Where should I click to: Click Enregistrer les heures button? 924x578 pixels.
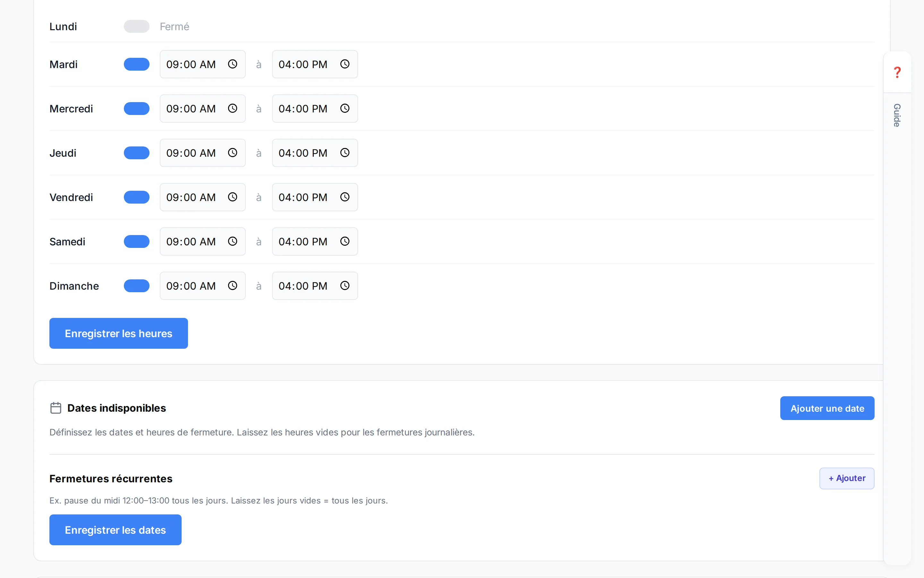coord(118,333)
